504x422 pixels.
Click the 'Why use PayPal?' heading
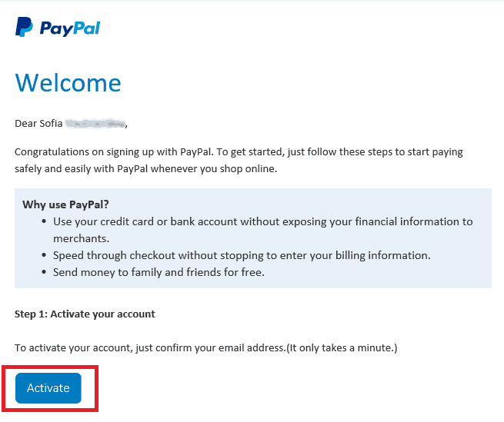pos(65,204)
